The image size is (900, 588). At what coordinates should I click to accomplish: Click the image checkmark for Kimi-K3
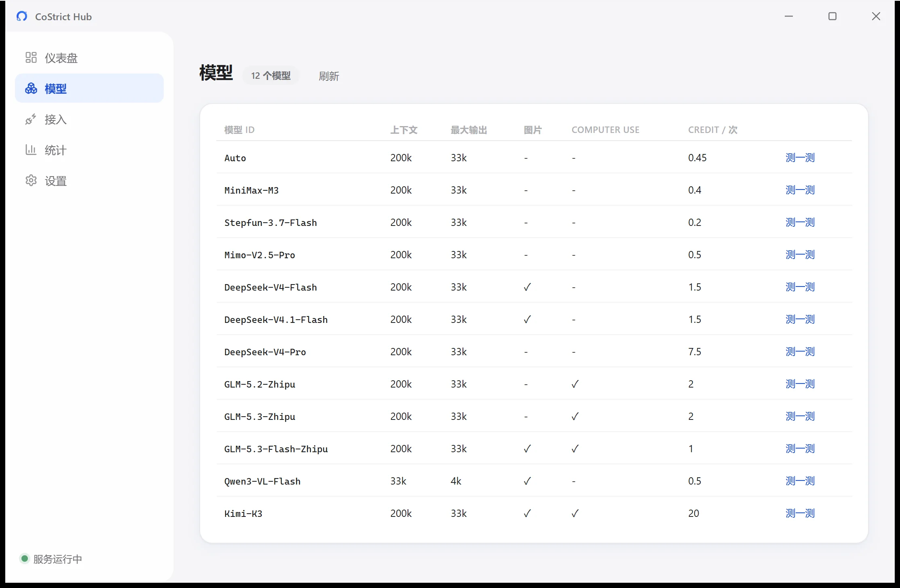(527, 513)
